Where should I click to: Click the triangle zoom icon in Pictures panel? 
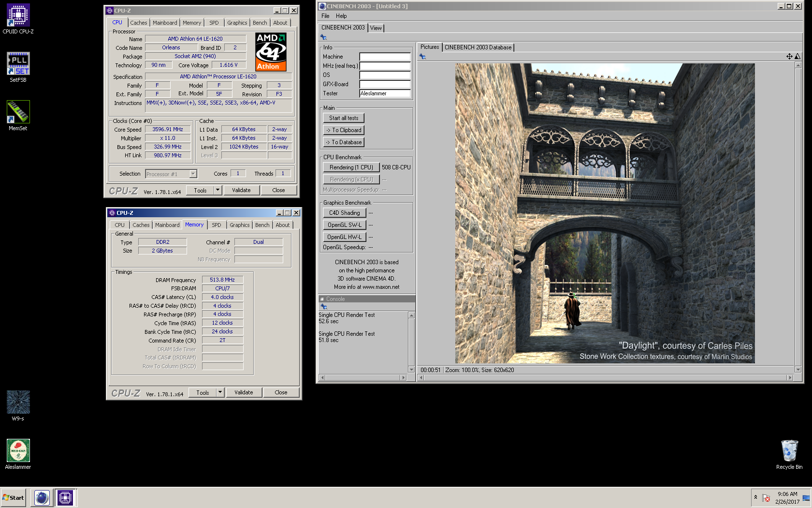point(797,57)
